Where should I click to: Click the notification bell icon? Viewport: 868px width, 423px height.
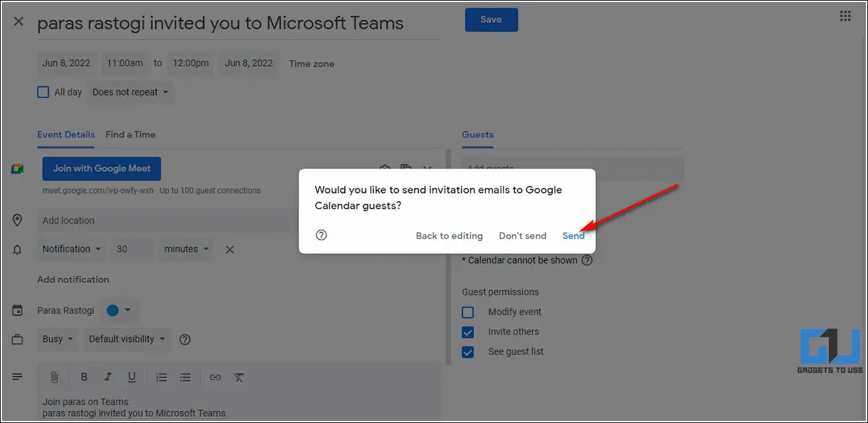[18, 250]
